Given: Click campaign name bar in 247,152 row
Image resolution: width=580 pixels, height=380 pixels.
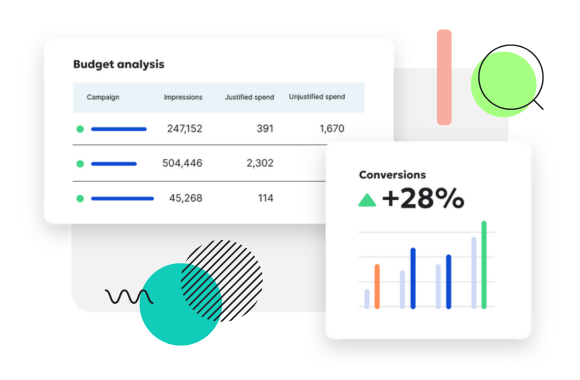Looking at the screenshot, I should pos(119,129).
